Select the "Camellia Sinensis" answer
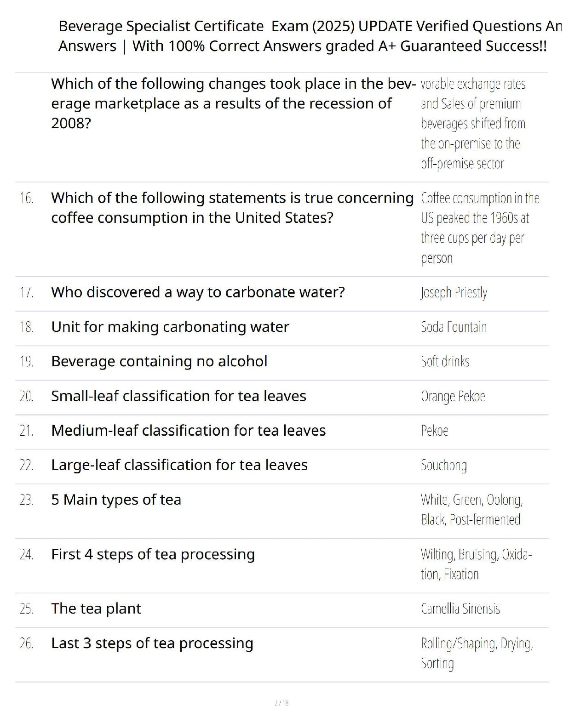 (x=460, y=609)
